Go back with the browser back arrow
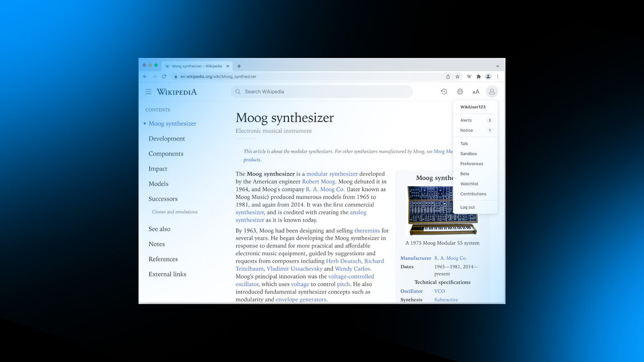This screenshot has width=644, height=362. 145,77
